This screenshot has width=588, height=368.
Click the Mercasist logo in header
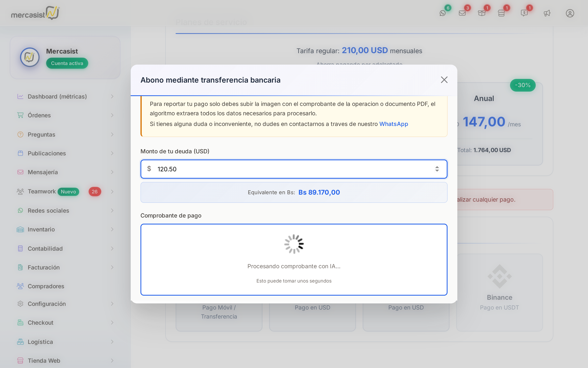point(35,13)
